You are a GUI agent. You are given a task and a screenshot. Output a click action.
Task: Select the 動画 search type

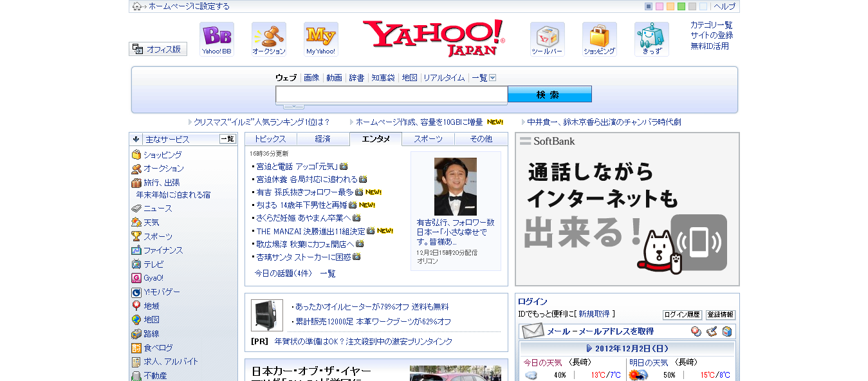point(334,77)
